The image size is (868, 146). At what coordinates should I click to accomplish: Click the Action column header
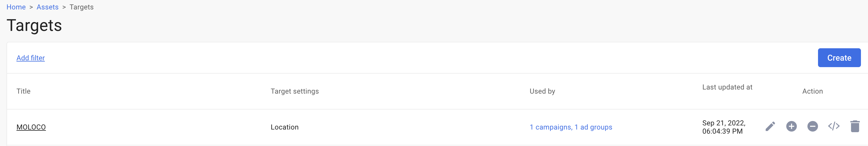tap(812, 91)
